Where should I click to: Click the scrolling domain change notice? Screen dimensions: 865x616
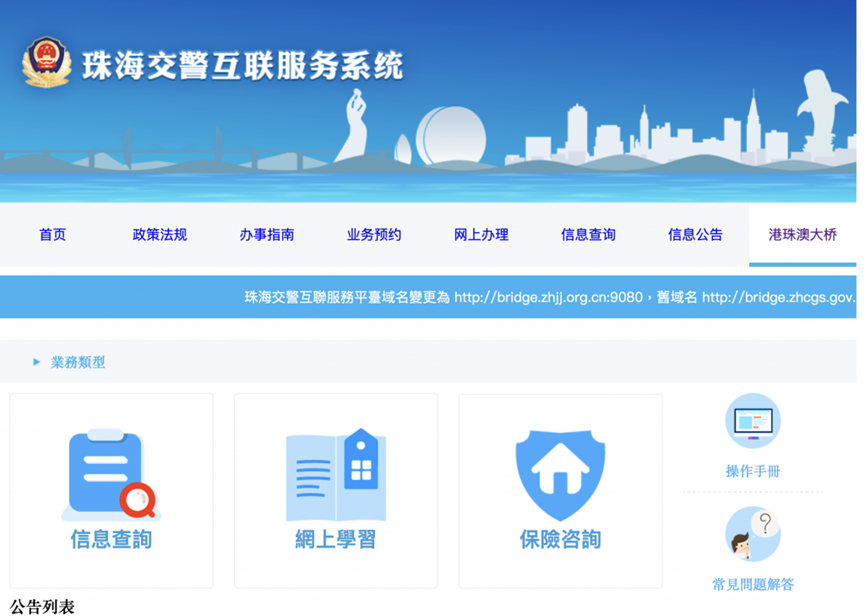[549, 297]
